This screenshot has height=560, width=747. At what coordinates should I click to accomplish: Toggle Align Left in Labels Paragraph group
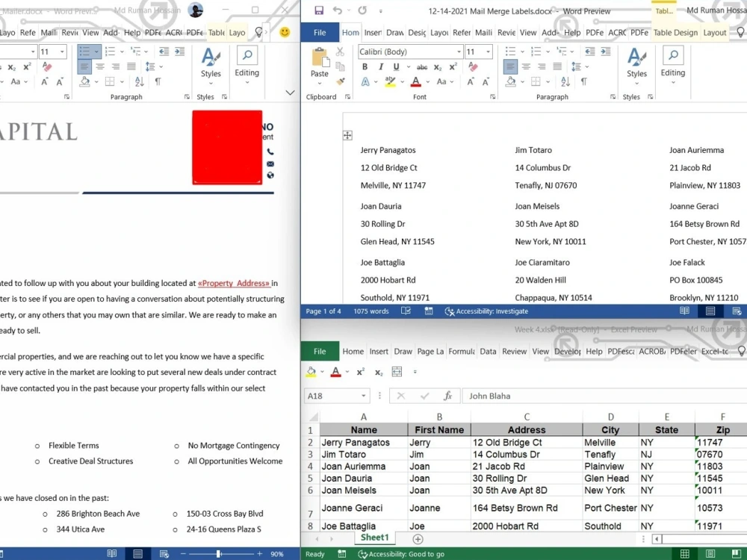(510, 66)
